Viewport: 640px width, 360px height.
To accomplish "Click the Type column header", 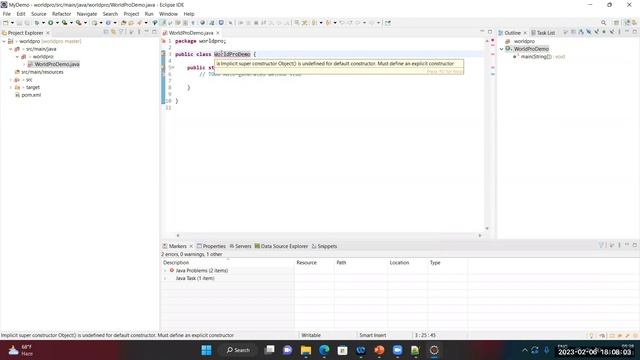I will [x=447, y=262].
